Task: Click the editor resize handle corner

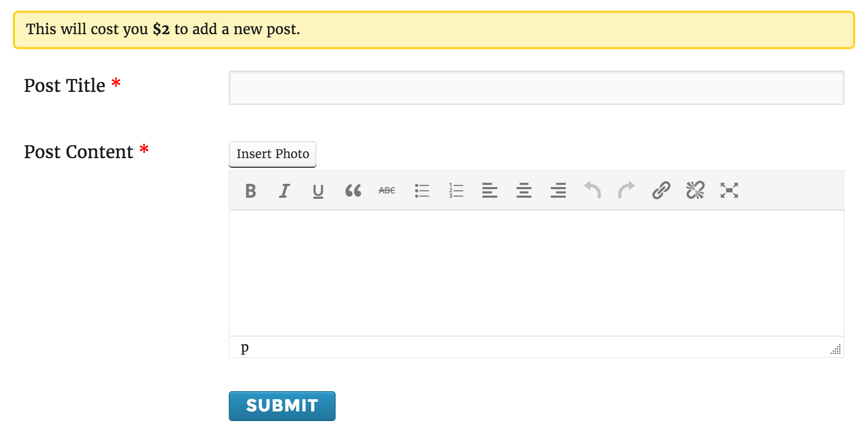Action: click(x=836, y=349)
